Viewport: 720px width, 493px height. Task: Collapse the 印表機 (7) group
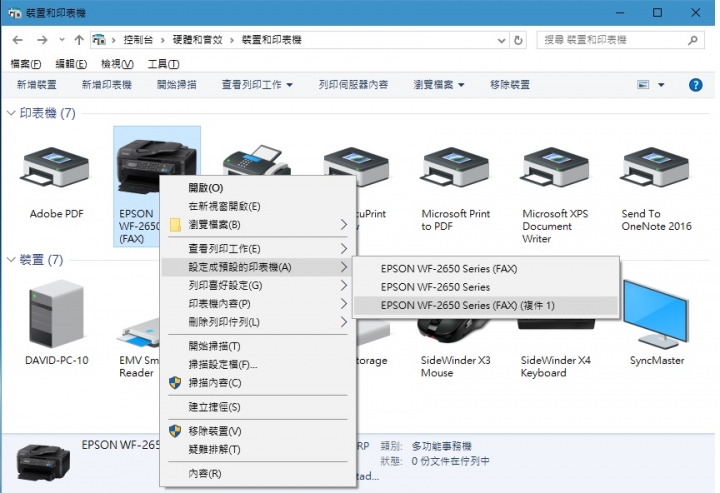tap(11, 113)
